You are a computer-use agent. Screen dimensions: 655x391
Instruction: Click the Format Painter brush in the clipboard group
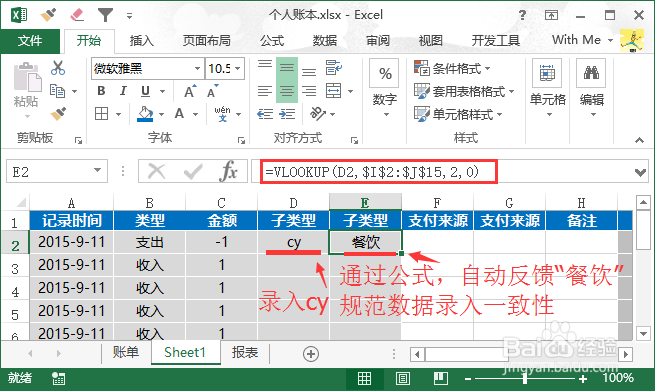point(58,114)
